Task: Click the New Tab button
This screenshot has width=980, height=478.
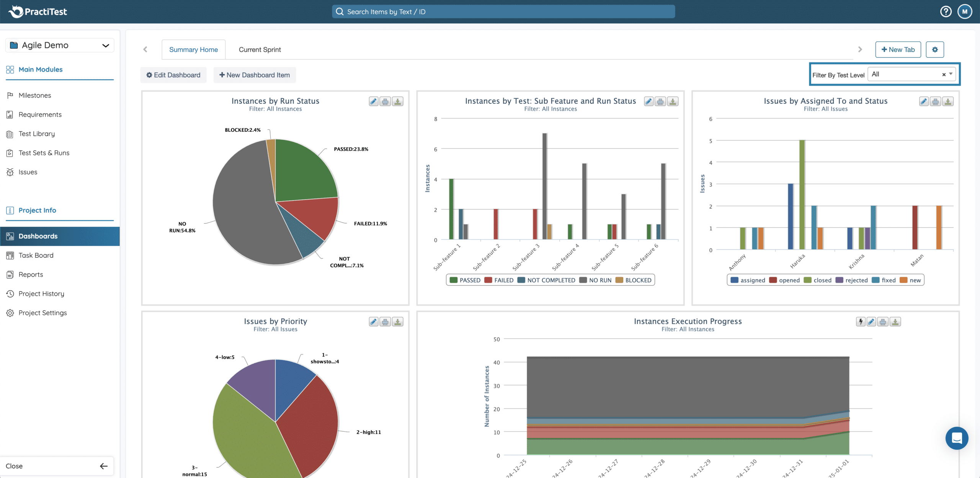Action: 898,49
